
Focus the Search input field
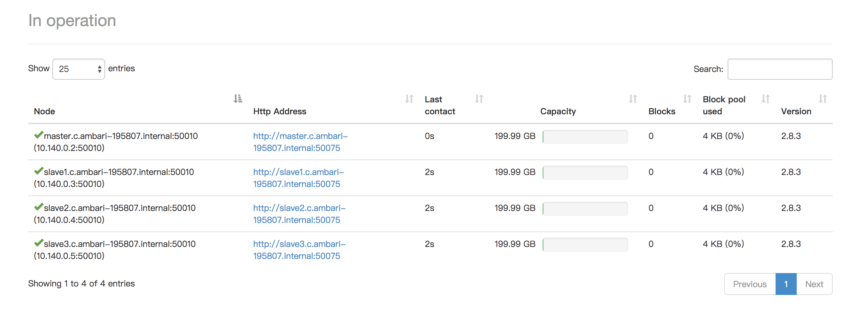pos(780,69)
